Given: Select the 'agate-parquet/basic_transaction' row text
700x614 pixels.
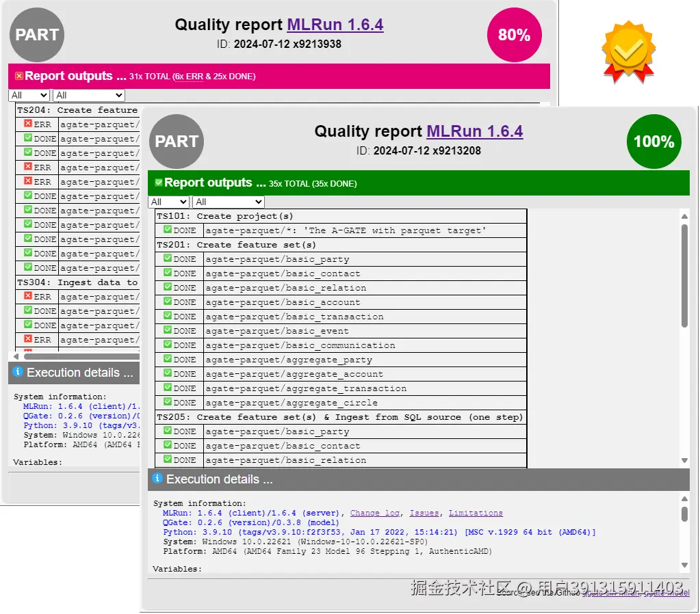Looking at the screenshot, I should pyautogui.click(x=294, y=317).
